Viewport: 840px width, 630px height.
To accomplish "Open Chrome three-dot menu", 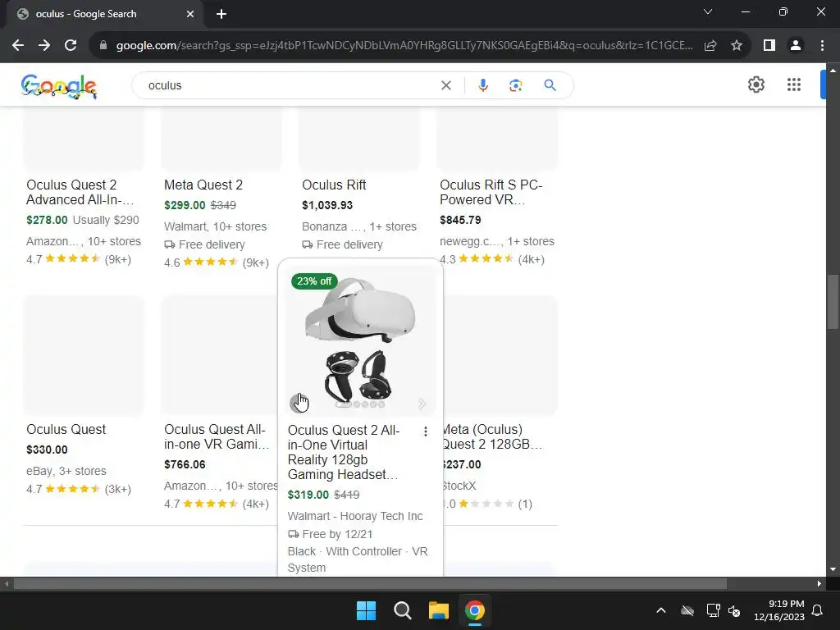I will pyautogui.click(x=822, y=46).
